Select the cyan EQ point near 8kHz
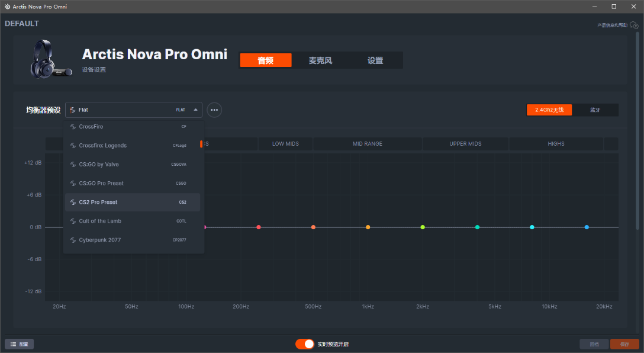 click(532, 227)
